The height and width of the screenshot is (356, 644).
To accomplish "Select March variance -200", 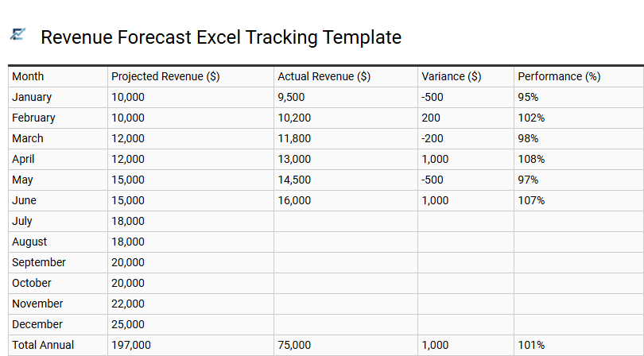I will [x=433, y=138].
